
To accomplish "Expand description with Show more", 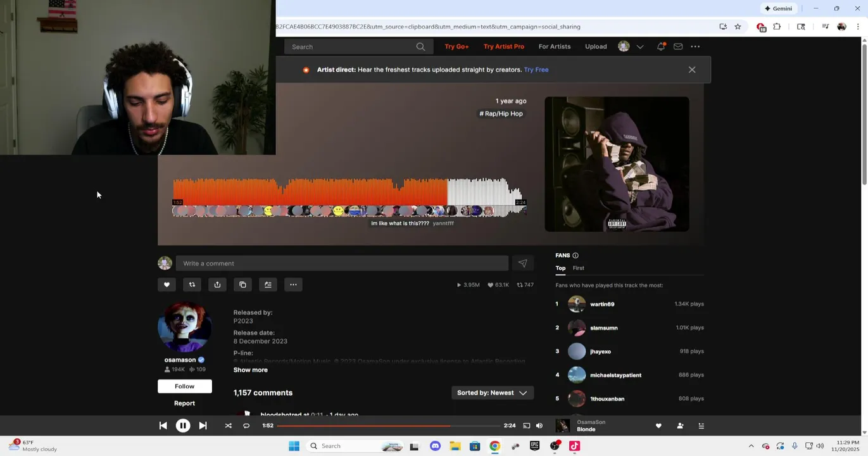I will 250,370.
